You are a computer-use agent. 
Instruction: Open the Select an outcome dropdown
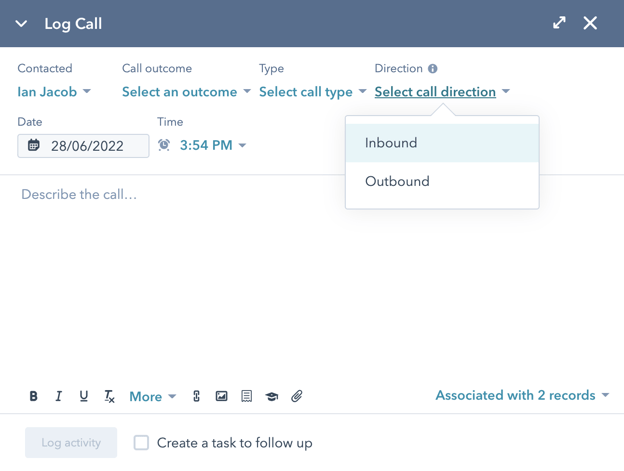[x=186, y=92]
